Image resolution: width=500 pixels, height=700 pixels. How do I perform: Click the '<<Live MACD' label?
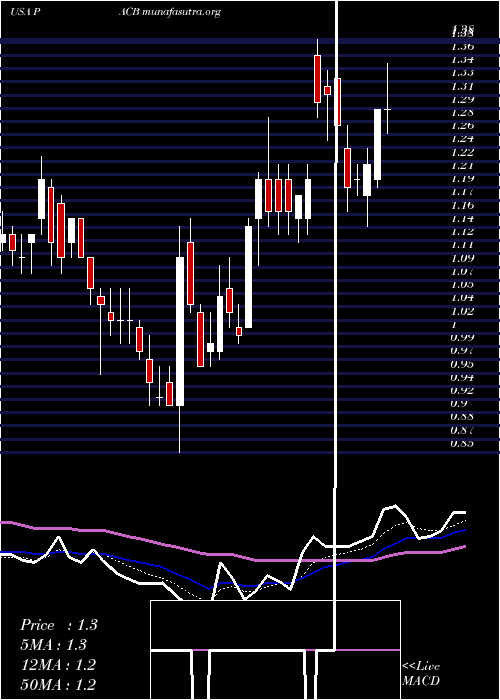tap(421, 673)
